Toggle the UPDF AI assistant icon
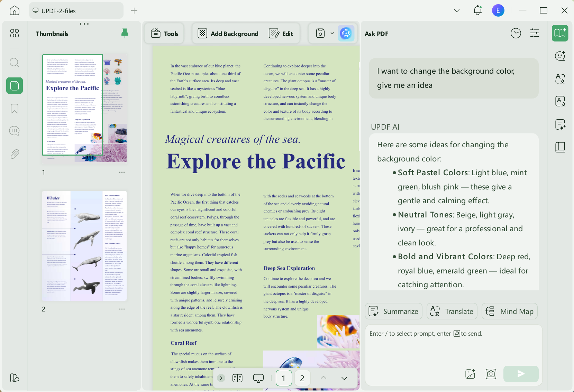The width and height of the screenshot is (574, 392). [346, 33]
